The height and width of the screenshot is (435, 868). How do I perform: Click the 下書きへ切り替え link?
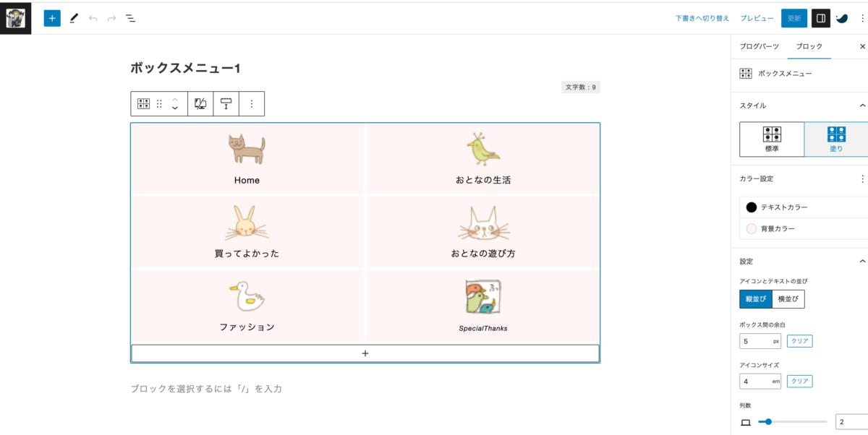coord(702,18)
